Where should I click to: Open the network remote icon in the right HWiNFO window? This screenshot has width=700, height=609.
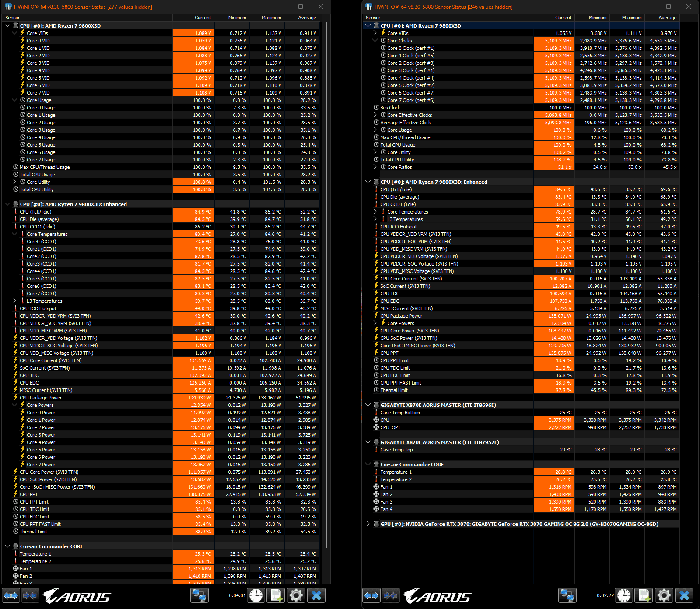[567, 595]
